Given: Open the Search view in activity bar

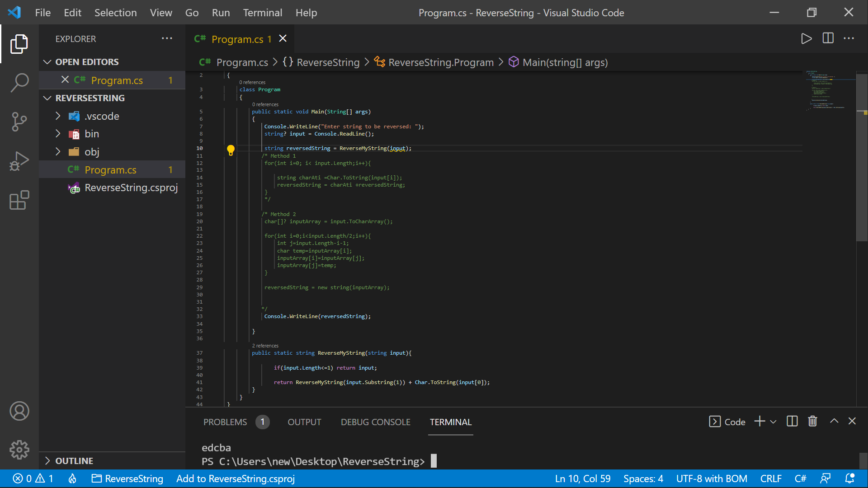Looking at the screenshot, I should [19, 83].
